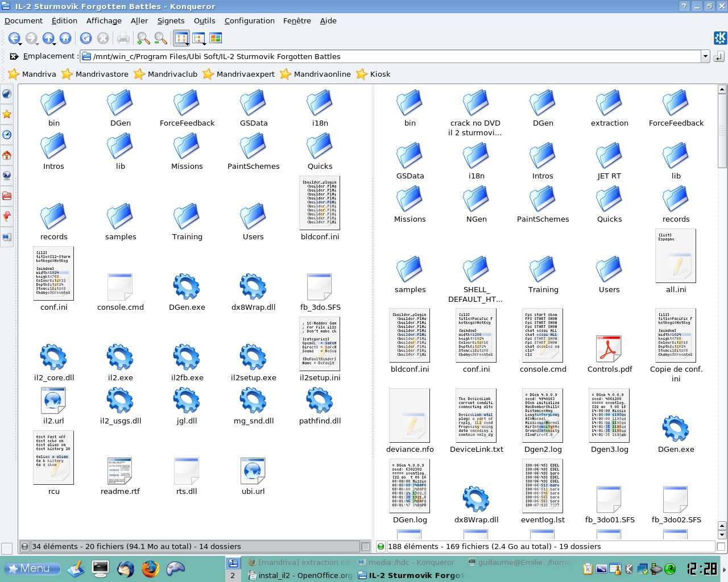728x582 pixels.
Task: Zoom in on the icons
Action: point(143,38)
